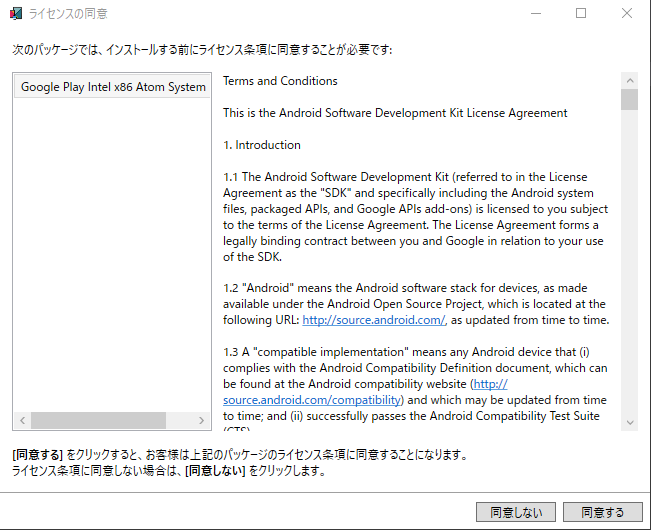Click the 同意する accept button
This screenshot has height=530, width=651.
pyautogui.click(x=602, y=512)
